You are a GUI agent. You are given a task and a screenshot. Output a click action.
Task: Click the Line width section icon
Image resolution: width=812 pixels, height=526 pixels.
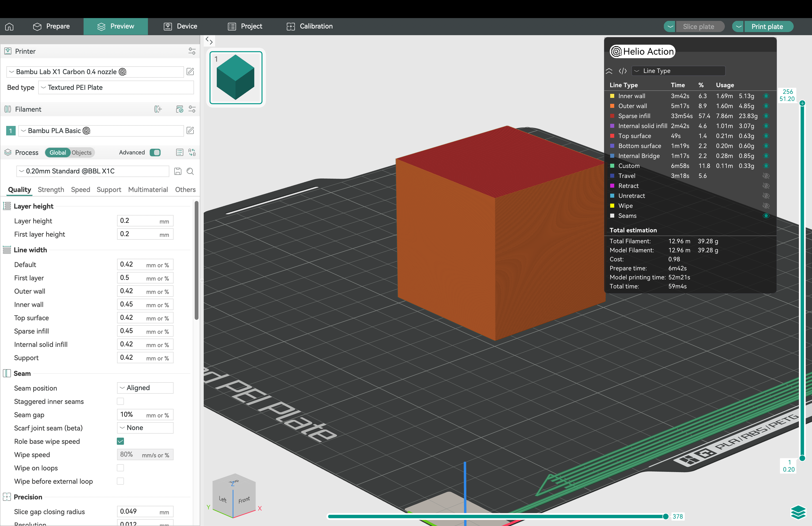[x=7, y=249]
